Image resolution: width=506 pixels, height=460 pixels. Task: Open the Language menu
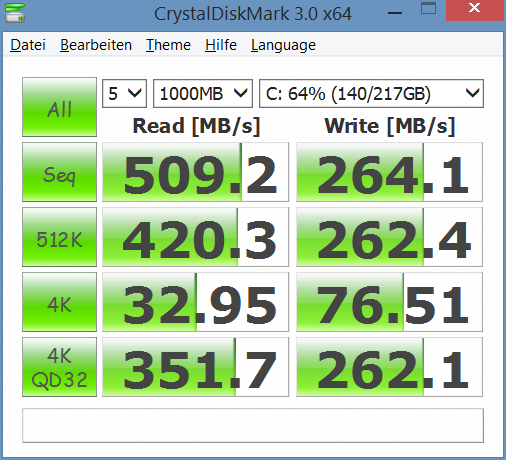283,45
